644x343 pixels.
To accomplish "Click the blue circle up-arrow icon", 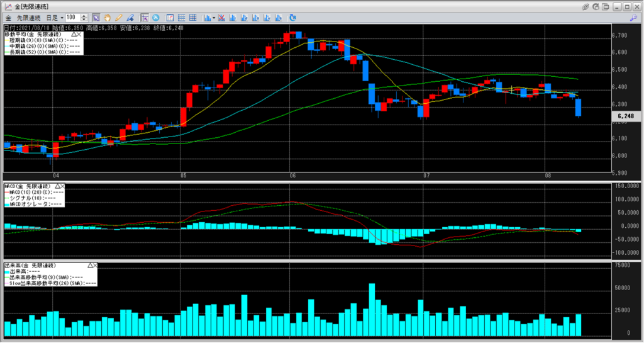I will click(x=156, y=18).
